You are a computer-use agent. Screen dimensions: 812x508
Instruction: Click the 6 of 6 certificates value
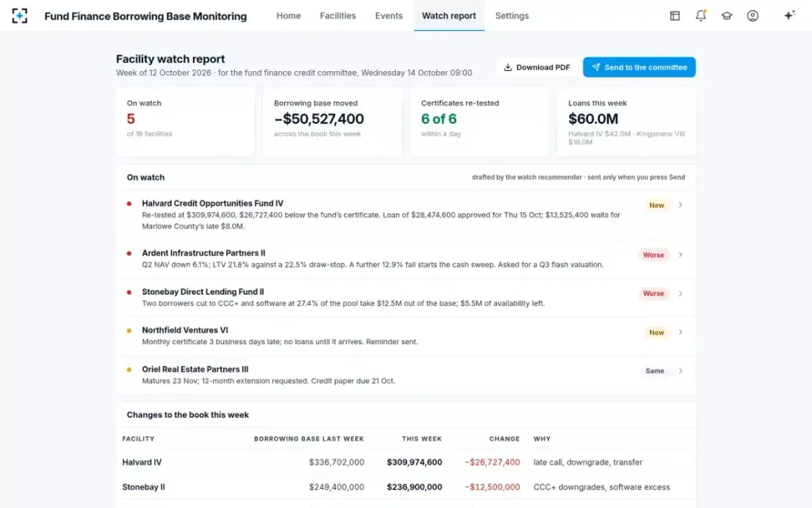[x=438, y=119]
